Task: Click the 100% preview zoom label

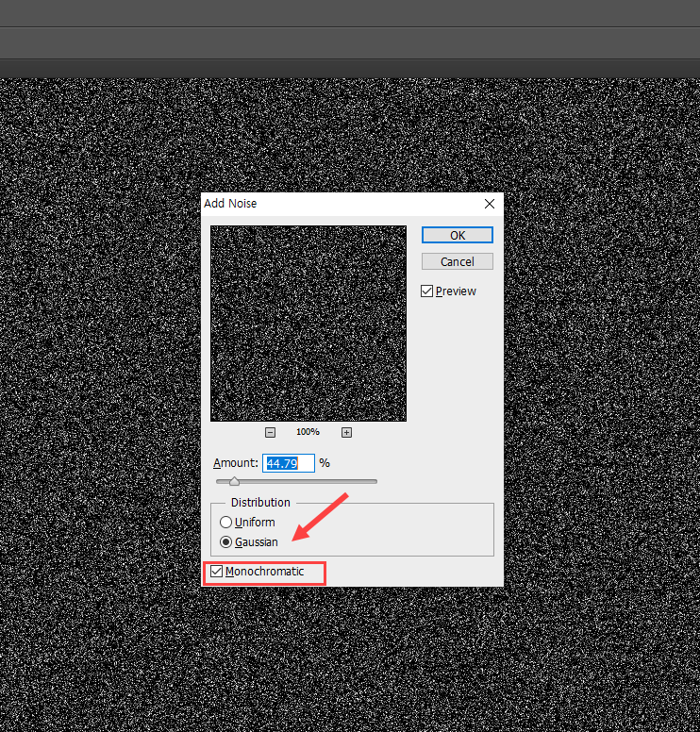Action: coord(308,432)
